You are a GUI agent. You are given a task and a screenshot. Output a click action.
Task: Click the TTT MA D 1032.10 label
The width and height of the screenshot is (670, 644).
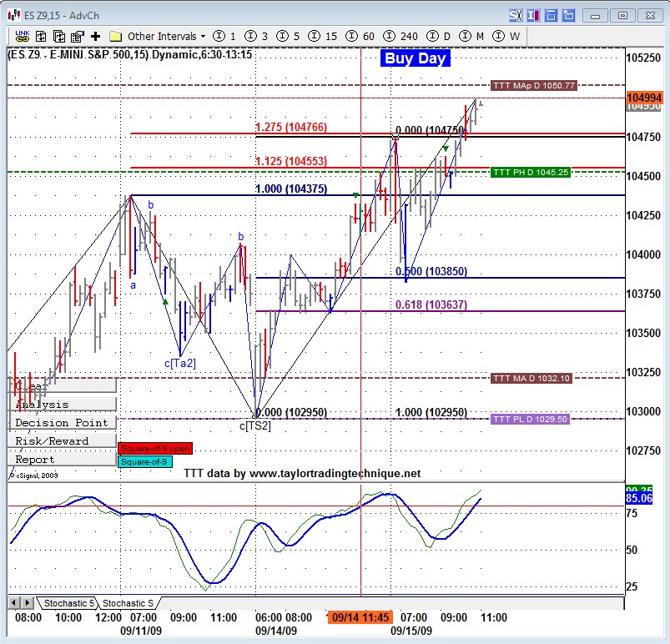tap(531, 378)
